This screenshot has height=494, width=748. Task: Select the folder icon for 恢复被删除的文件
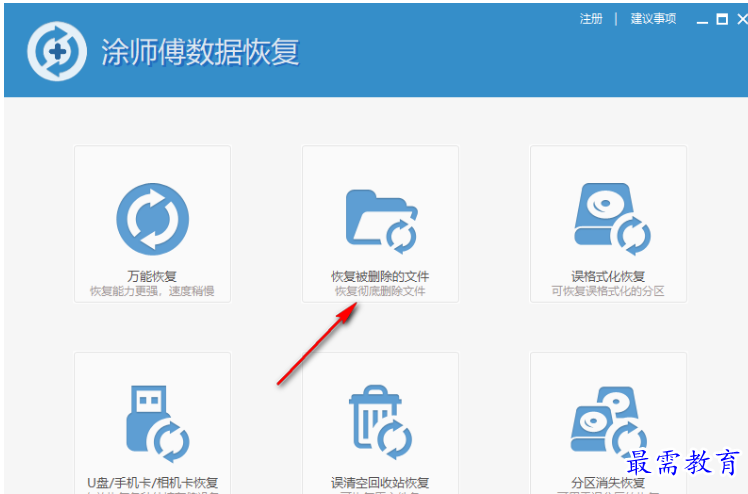pyautogui.click(x=382, y=222)
